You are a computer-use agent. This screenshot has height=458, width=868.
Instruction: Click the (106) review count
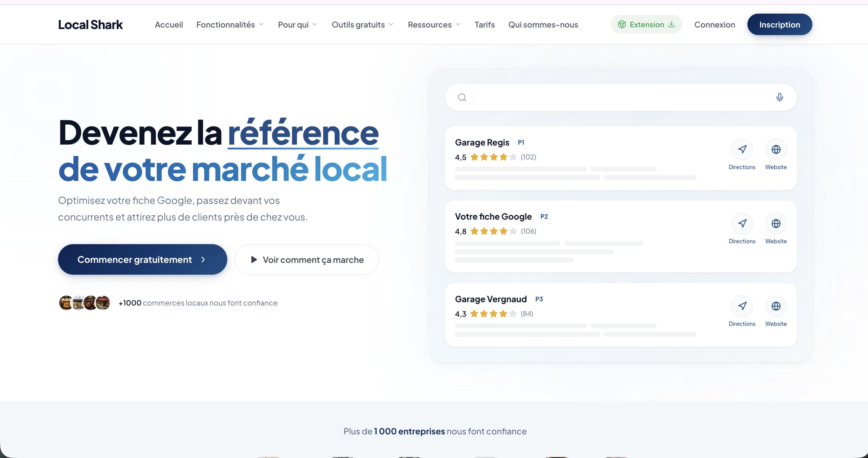[x=528, y=231]
